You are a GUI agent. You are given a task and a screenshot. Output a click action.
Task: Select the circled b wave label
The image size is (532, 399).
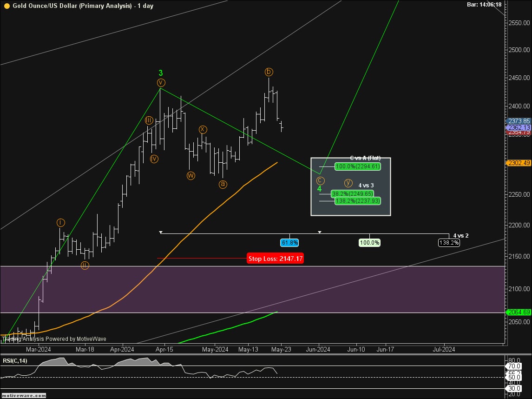[x=269, y=72]
